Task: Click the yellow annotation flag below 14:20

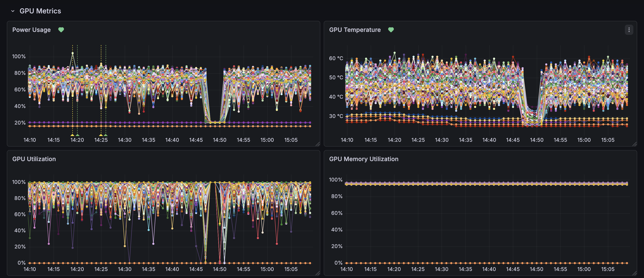Action: point(72,136)
